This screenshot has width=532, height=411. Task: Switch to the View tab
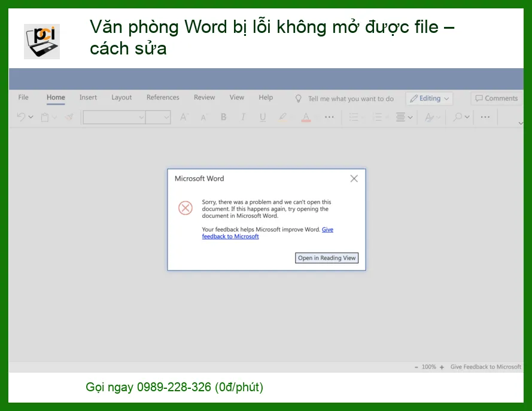(x=237, y=98)
